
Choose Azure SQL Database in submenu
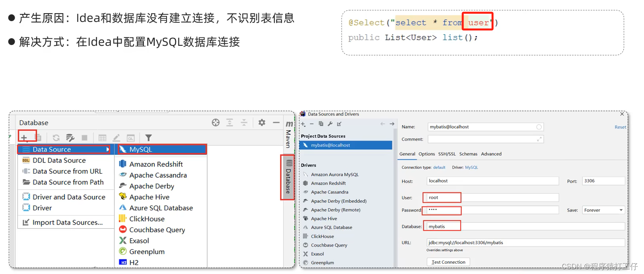point(161,208)
